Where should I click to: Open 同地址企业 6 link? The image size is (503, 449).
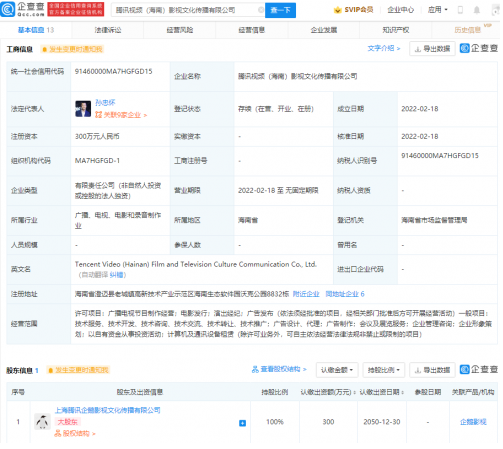coord(345,294)
